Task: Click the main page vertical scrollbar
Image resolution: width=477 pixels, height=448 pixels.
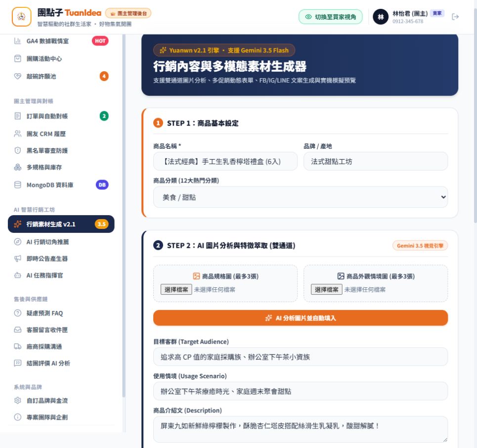Action: [x=475, y=116]
